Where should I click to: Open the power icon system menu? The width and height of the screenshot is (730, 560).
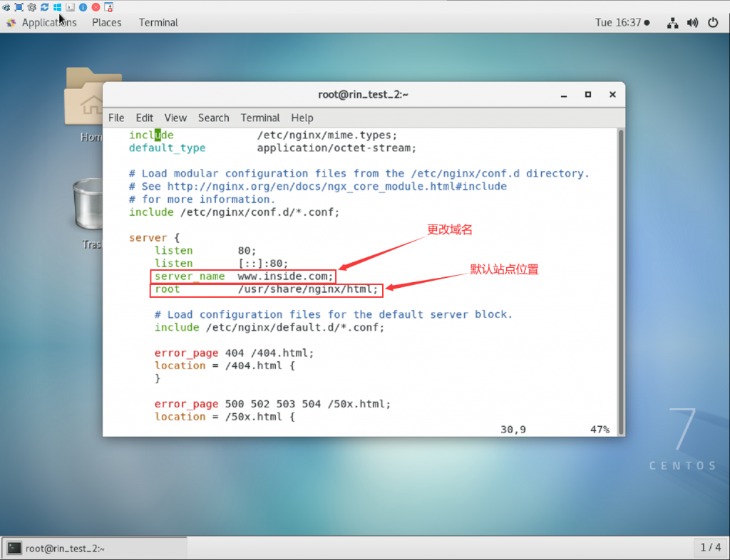(x=712, y=23)
